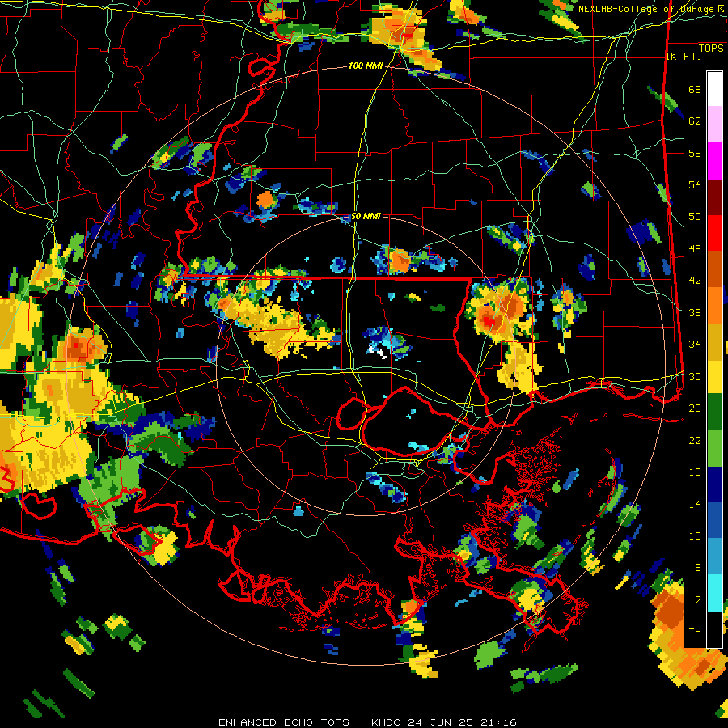Click the legend value "18"
This screenshot has height=728, width=728.
pyautogui.click(x=695, y=472)
